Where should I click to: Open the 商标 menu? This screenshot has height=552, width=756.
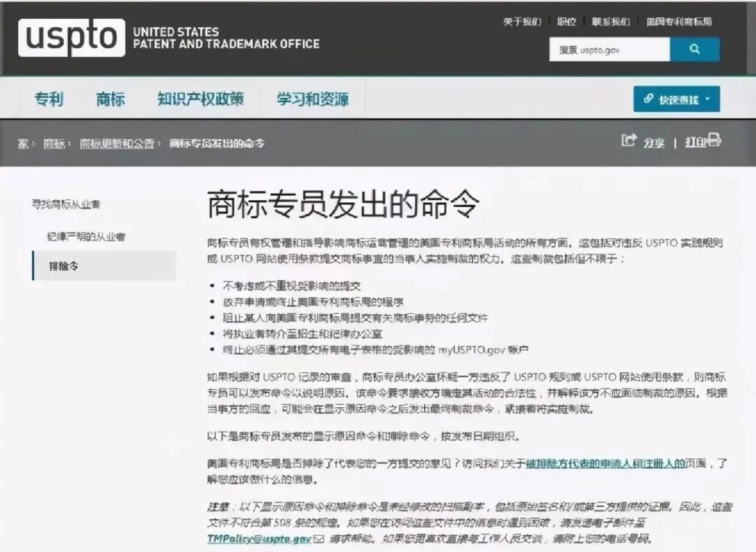point(111,99)
